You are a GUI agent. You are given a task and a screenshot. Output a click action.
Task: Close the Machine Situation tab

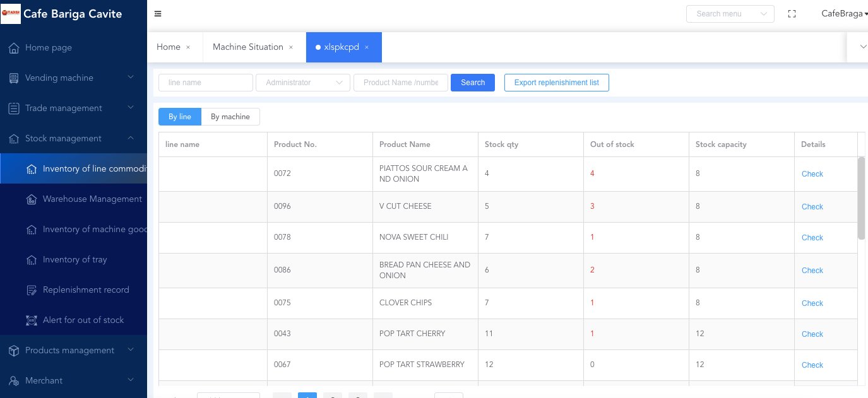291,47
